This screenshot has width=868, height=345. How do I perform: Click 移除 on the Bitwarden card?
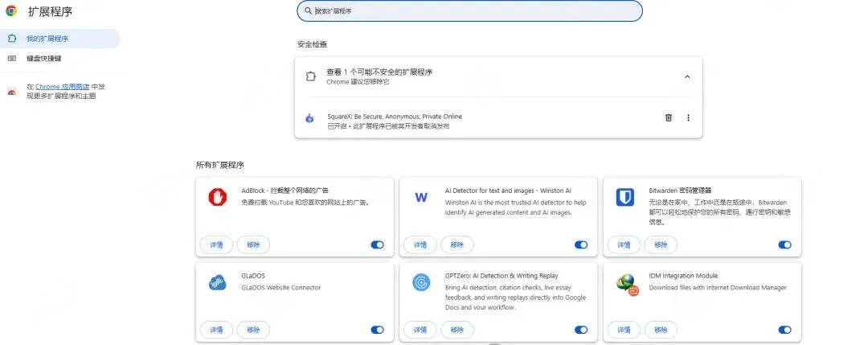click(661, 244)
